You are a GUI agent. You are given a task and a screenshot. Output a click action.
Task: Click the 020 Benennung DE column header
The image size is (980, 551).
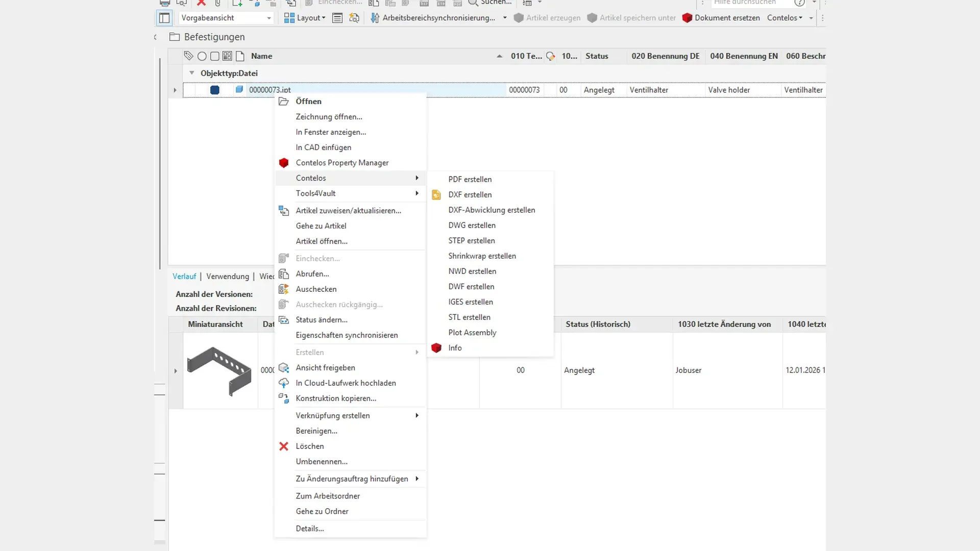[x=665, y=56]
